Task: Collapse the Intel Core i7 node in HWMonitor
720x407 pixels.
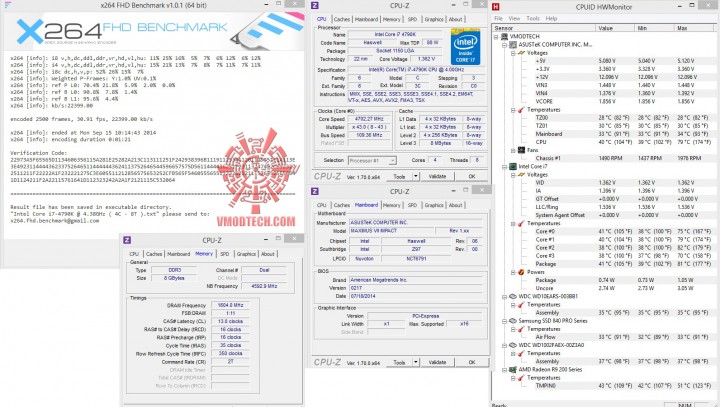Action: pos(505,167)
